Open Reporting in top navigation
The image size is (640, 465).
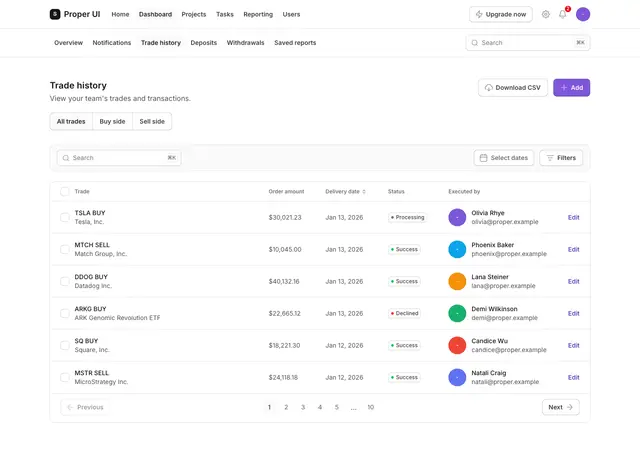point(258,14)
